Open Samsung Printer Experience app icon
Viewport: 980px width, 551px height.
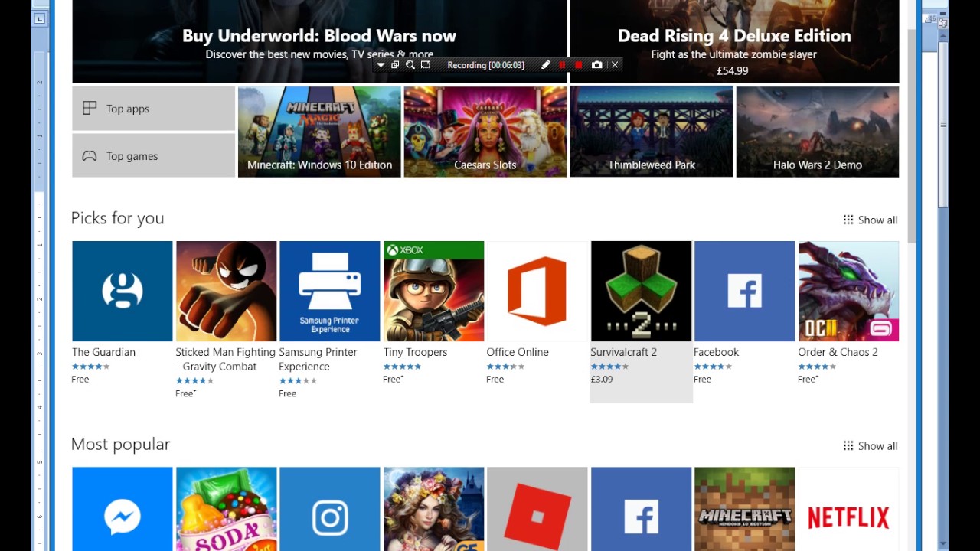pyautogui.click(x=330, y=291)
